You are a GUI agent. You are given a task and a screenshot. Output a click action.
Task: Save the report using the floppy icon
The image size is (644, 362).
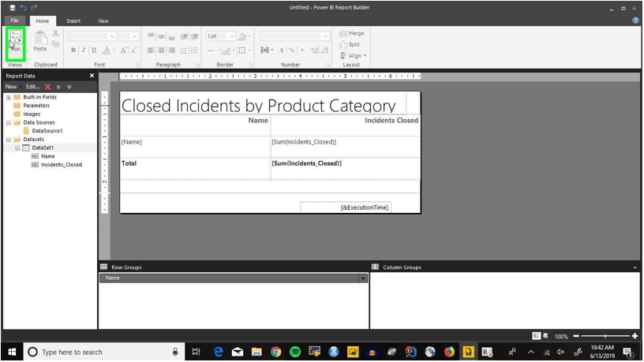[13, 7]
